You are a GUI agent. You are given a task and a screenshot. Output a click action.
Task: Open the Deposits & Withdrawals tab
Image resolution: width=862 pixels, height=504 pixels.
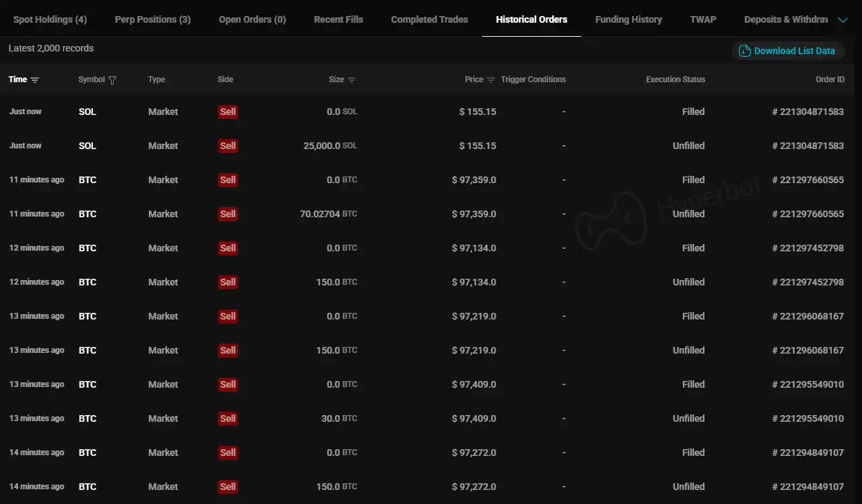pyautogui.click(x=786, y=19)
